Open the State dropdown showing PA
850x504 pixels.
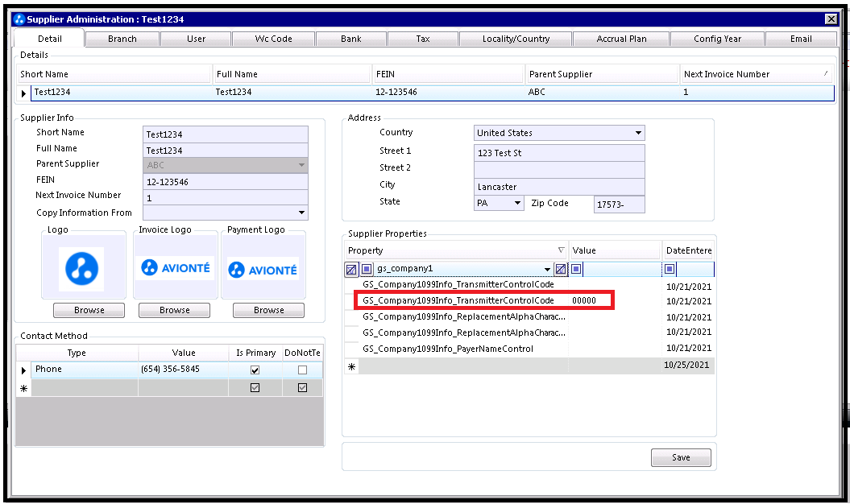518,203
